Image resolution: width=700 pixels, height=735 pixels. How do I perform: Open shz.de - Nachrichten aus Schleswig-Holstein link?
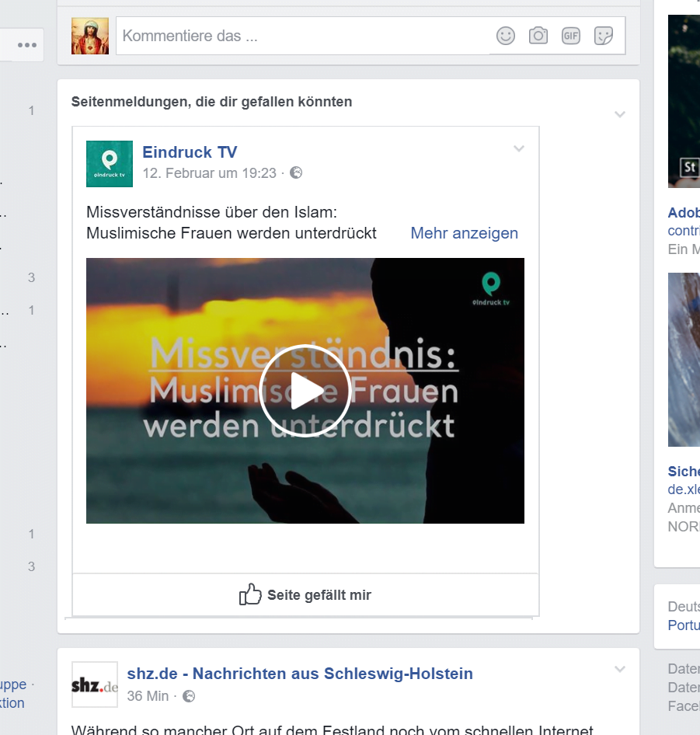pos(300,674)
